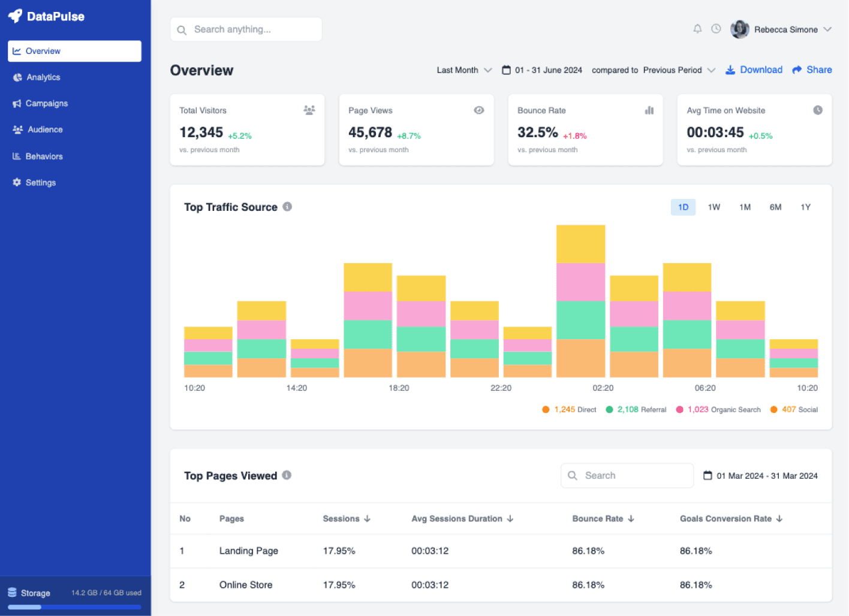The height and width of the screenshot is (616, 849).
Task: Click the notification bell icon
Action: (x=697, y=29)
